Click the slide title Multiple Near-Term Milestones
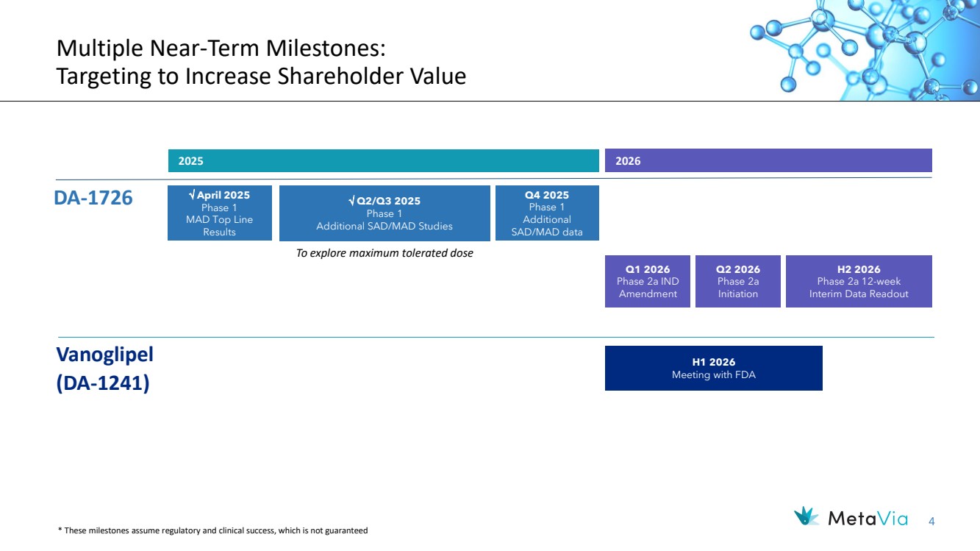 click(x=221, y=49)
